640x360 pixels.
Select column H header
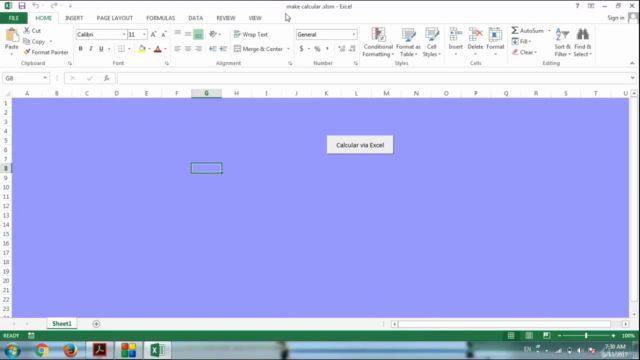236,93
